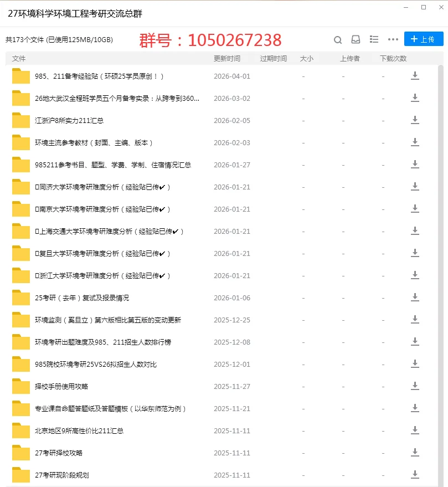Open the download manager inbox icon
The height and width of the screenshot is (487, 448).
pyautogui.click(x=356, y=39)
